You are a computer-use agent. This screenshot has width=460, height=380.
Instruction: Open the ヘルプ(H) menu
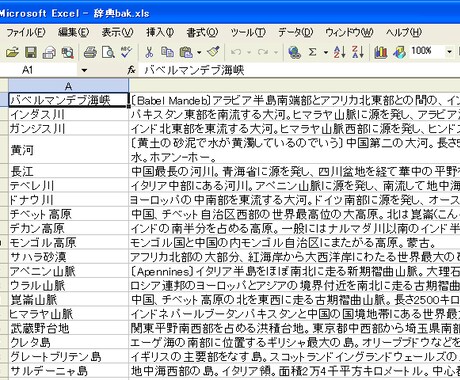tap(404, 32)
